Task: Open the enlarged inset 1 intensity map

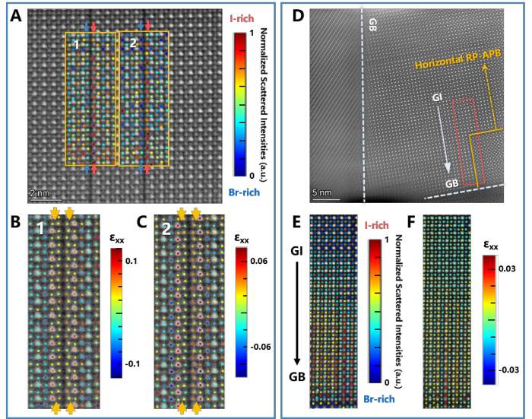Action: tap(63, 312)
